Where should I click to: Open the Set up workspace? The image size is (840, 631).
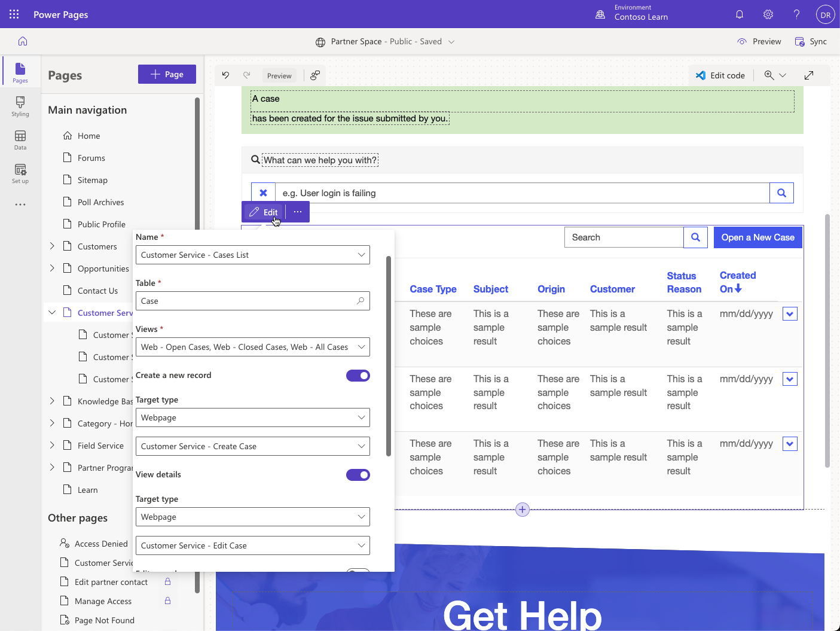(x=20, y=173)
